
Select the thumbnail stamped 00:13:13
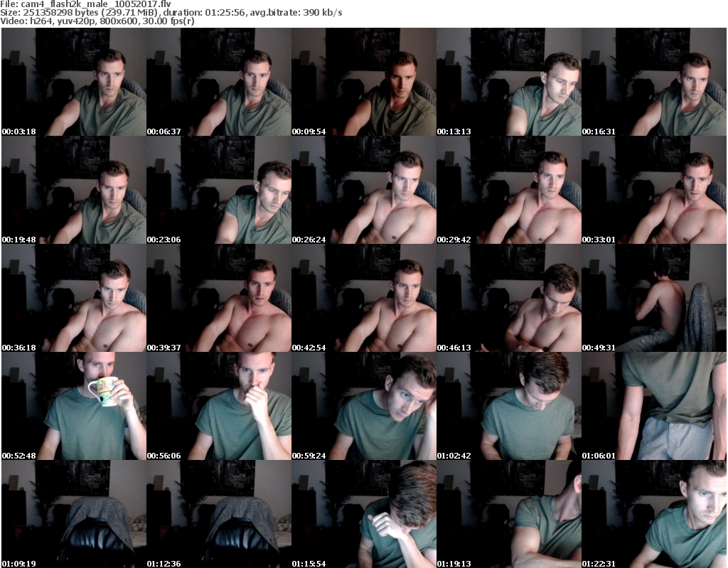click(x=509, y=82)
